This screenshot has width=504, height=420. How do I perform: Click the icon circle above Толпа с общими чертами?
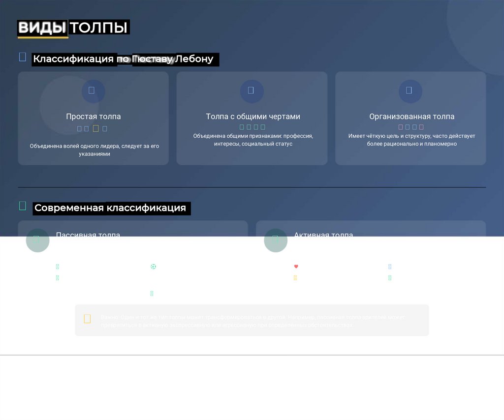coord(252,91)
